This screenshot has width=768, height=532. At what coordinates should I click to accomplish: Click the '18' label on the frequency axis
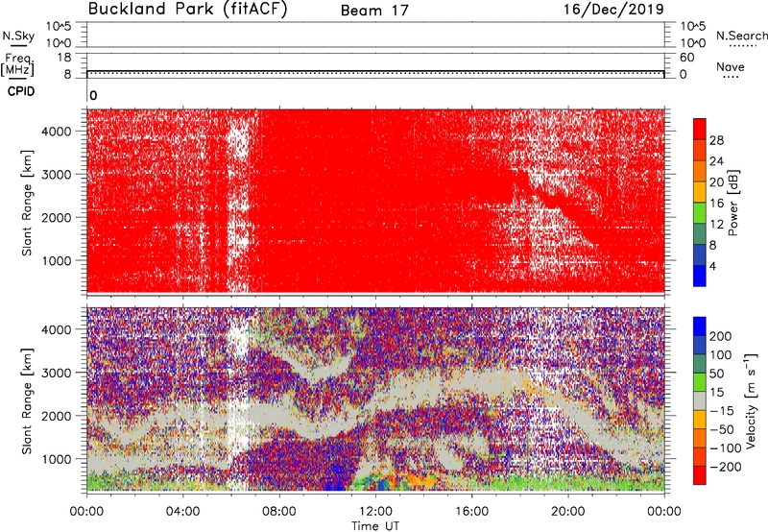63,58
